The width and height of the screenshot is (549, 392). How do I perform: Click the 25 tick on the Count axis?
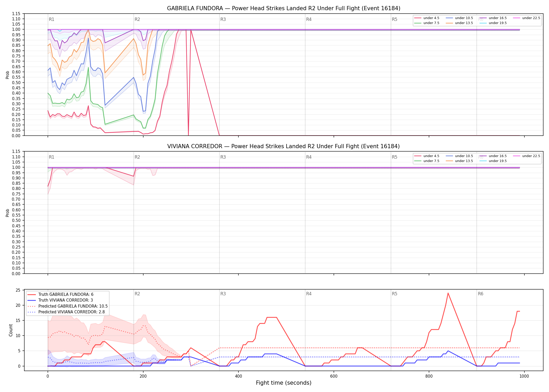[x=18, y=290]
